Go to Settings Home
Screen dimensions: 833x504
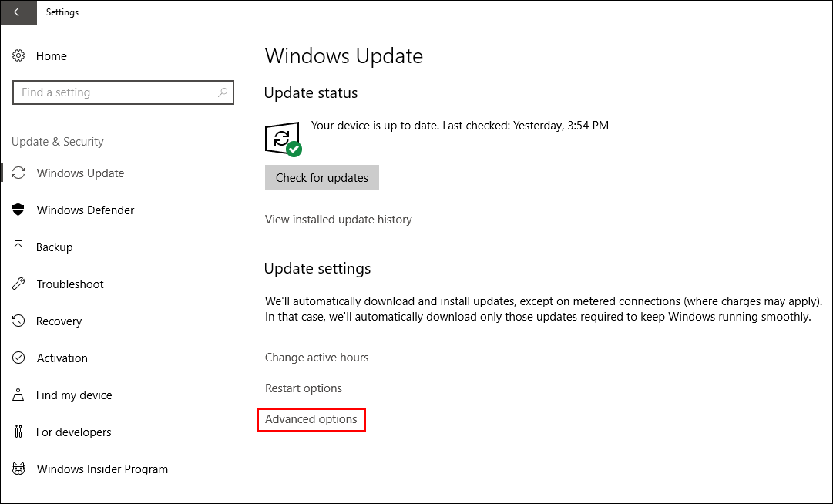pyautogui.click(x=52, y=55)
